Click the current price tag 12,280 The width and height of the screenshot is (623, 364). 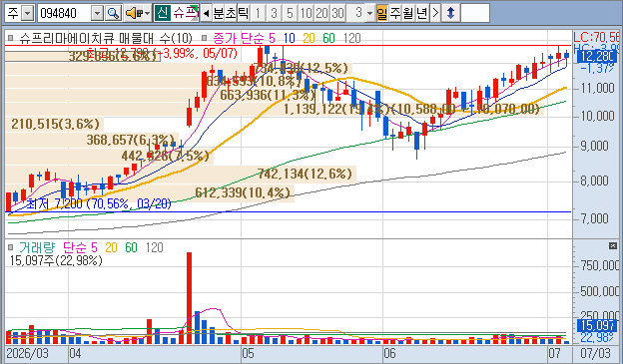coord(597,57)
